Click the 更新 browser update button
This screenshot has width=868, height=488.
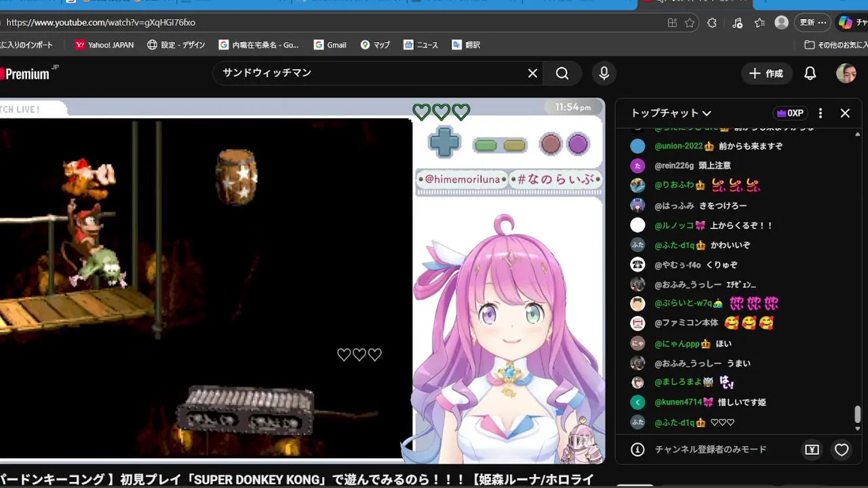click(x=812, y=22)
